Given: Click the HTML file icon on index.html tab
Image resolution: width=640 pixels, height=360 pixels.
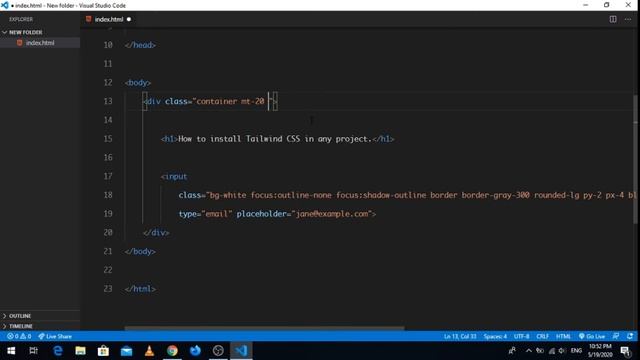Looking at the screenshot, I should coord(89,19).
